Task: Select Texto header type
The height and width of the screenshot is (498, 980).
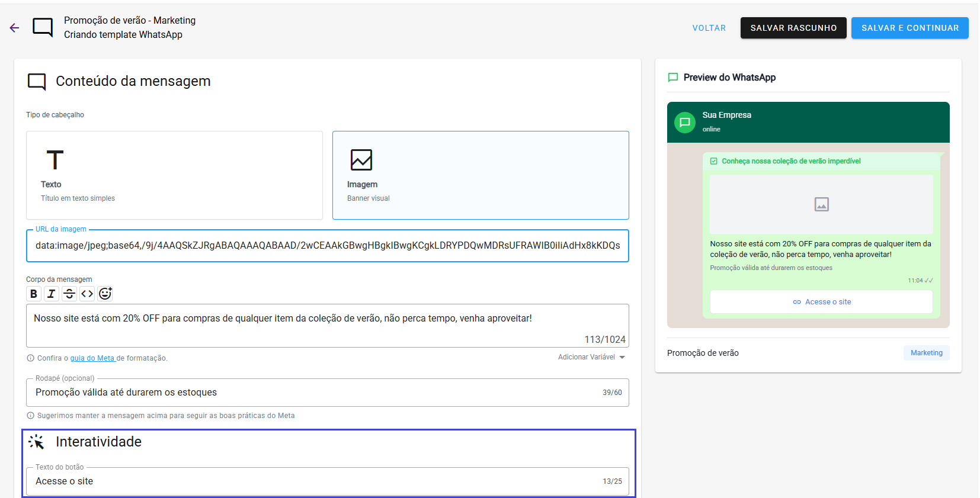Action: 174,175
